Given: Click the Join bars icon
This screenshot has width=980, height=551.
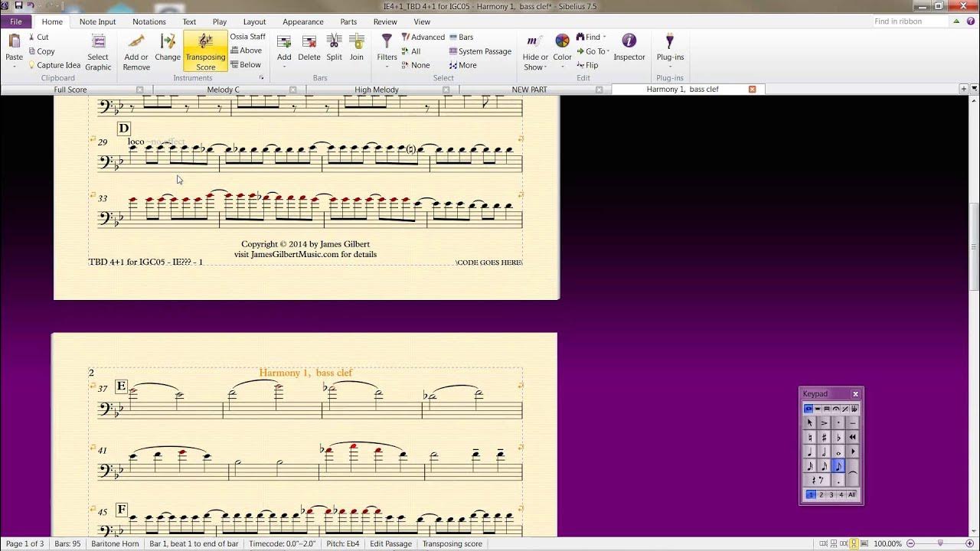Looking at the screenshot, I should tap(357, 41).
